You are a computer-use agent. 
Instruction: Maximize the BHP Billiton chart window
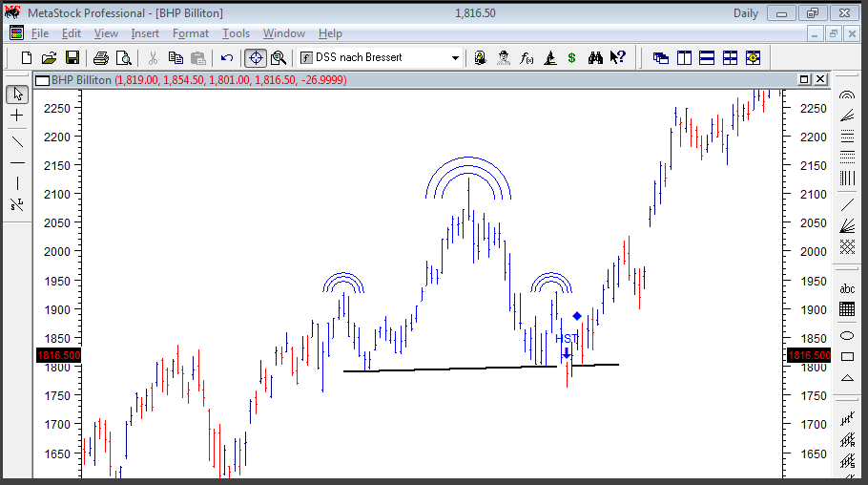(x=804, y=79)
